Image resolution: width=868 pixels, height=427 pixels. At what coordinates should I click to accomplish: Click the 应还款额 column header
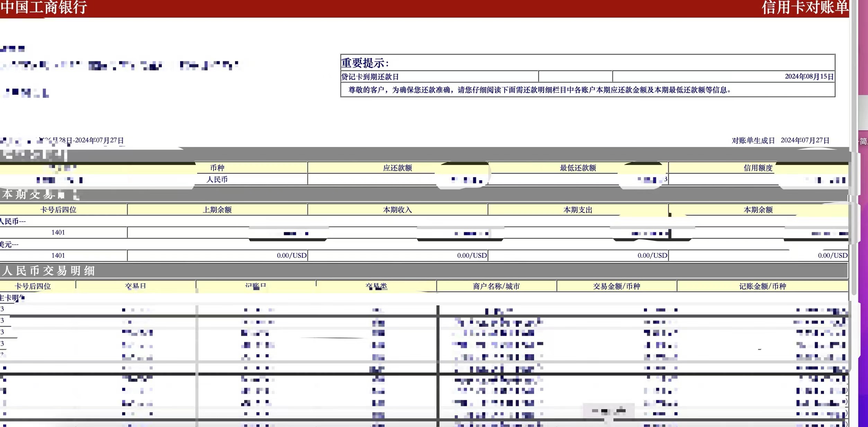pyautogui.click(x=397, y=168)
